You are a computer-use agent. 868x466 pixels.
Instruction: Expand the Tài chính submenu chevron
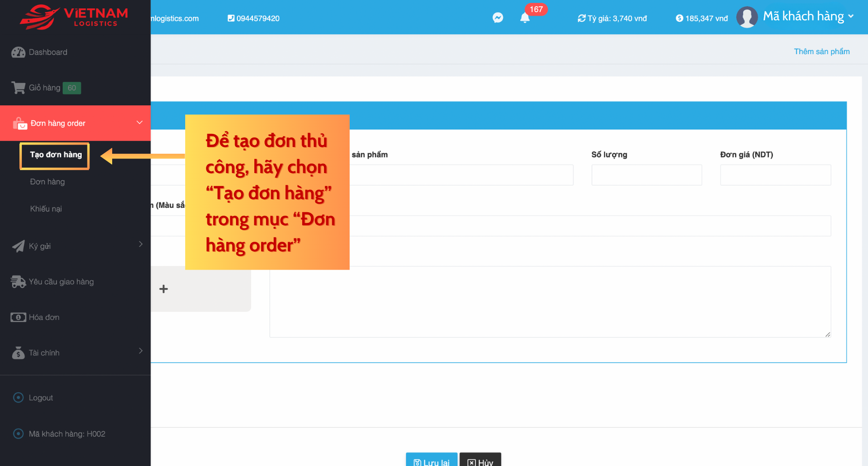141,350
